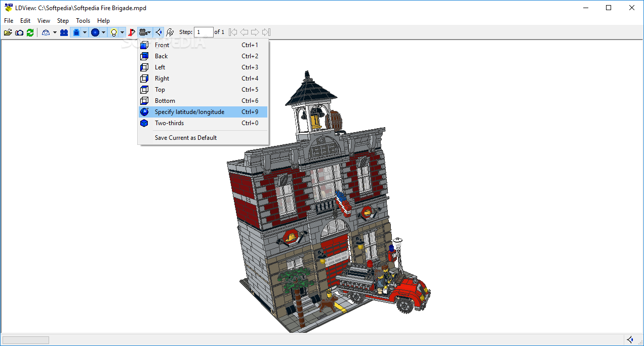Open the wireframe options dropdown arrow
This screenshot has width=644, height=346.
click(x=54, y=32)
